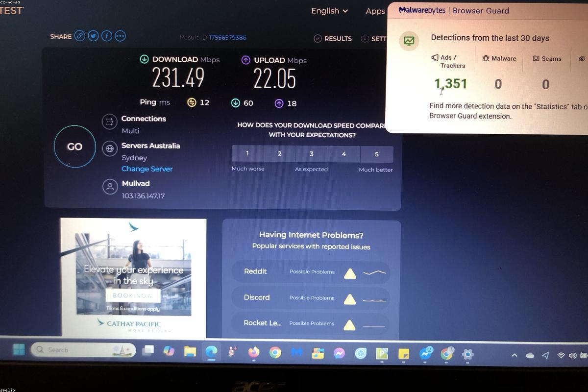This screenshot has height=392, width=588.
Task: Open Sticky Notes from the taskbar
Action: point(403,354)
